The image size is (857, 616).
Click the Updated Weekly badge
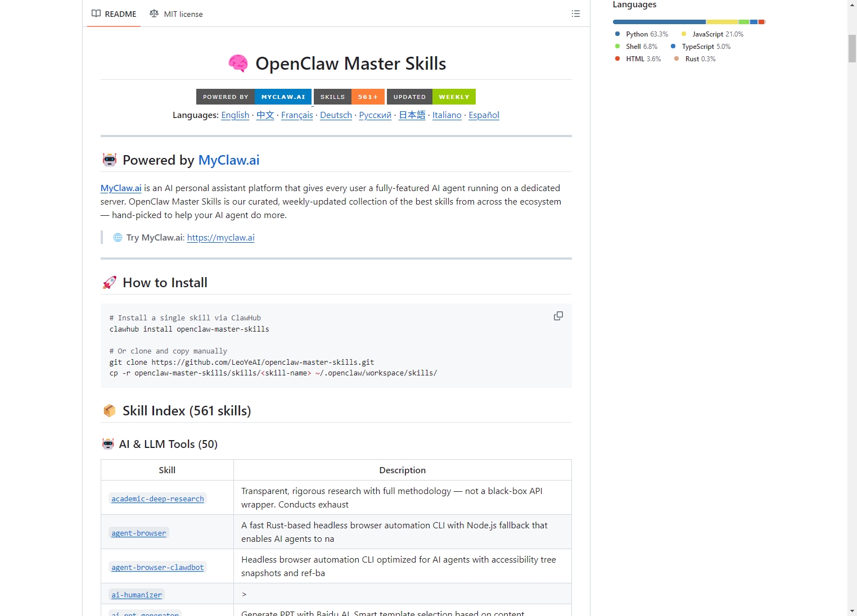[x=431, y=97]
